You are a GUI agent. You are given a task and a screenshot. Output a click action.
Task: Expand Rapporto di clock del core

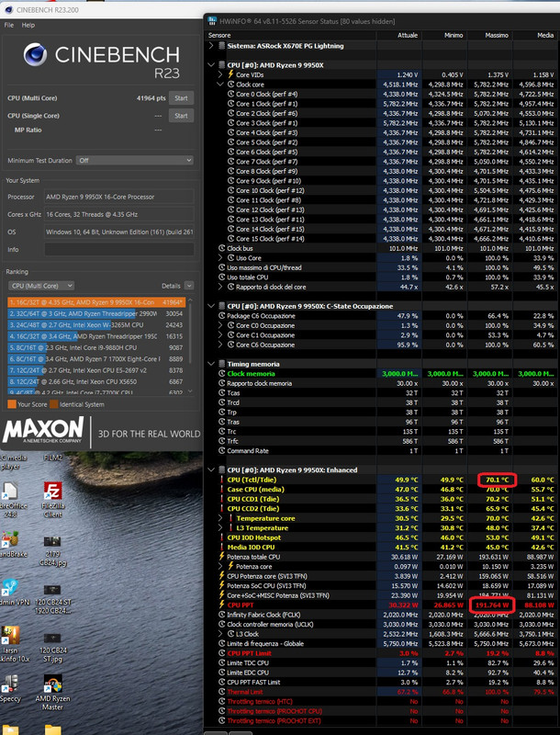tap(220, 287)
